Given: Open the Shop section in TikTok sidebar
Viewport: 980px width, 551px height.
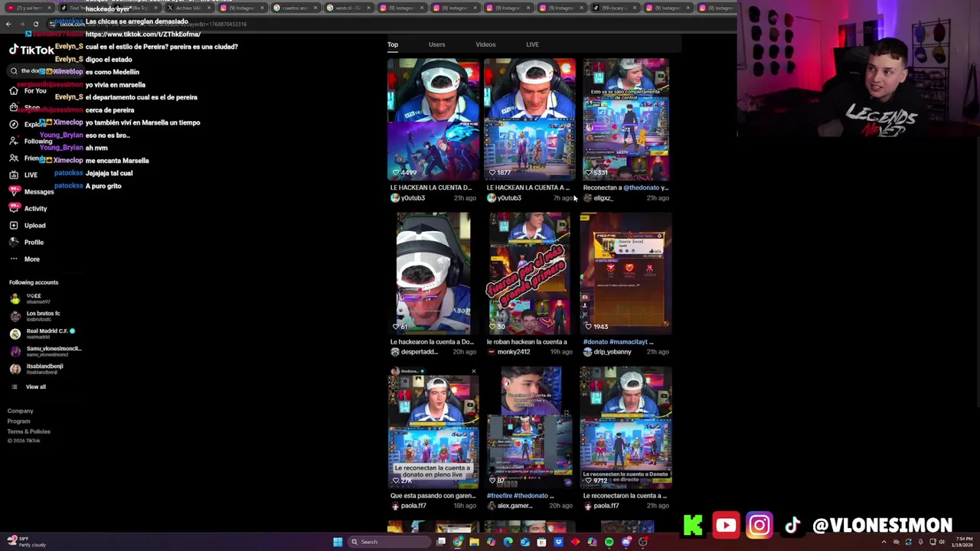Looking at the screenshot, I should (25, 107).
